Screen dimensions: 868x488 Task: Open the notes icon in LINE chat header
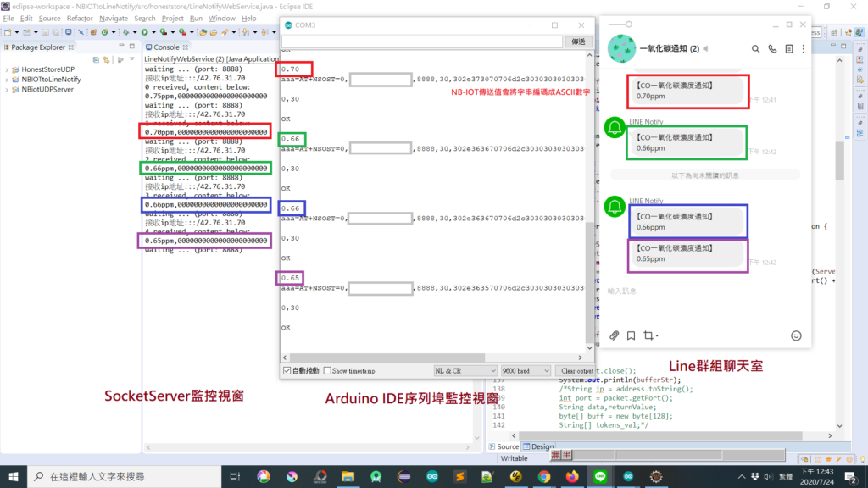[x=789, y=49]
